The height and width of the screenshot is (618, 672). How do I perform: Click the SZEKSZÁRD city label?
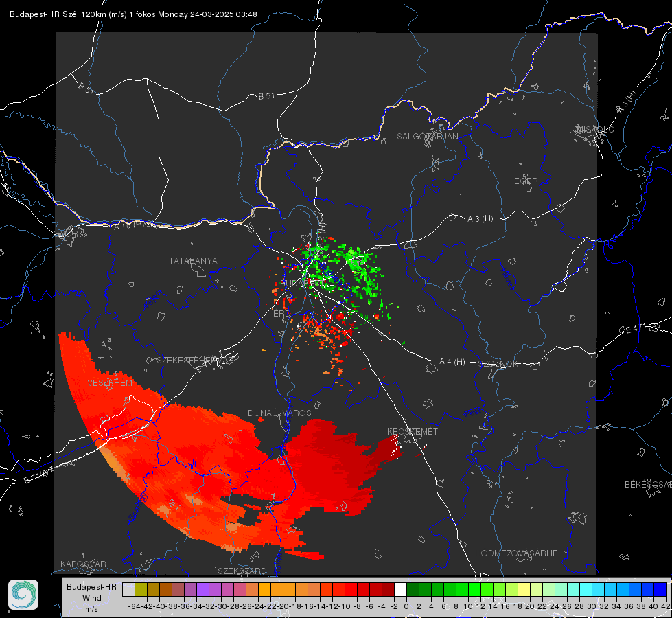(242, 571)
